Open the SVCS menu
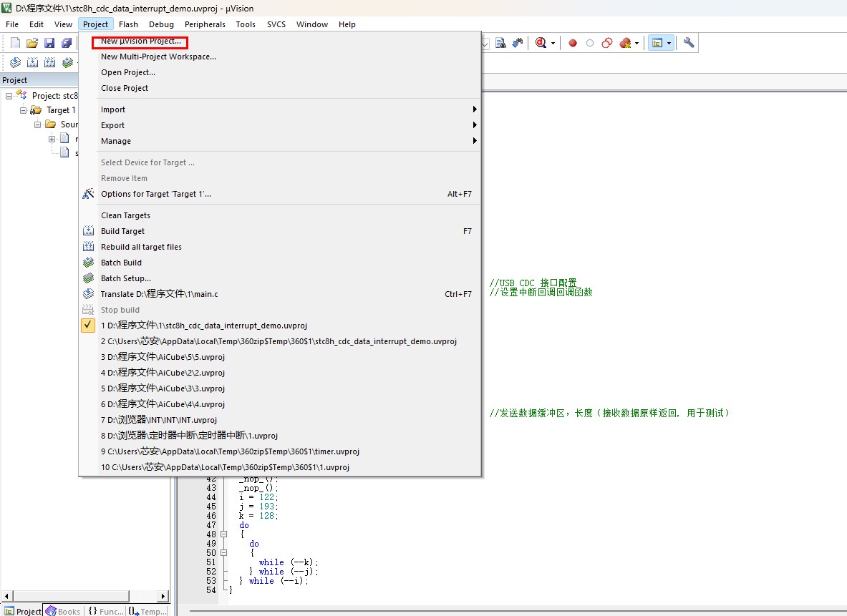The height and width of the screenshot is (616, 847). pos(276,24)
